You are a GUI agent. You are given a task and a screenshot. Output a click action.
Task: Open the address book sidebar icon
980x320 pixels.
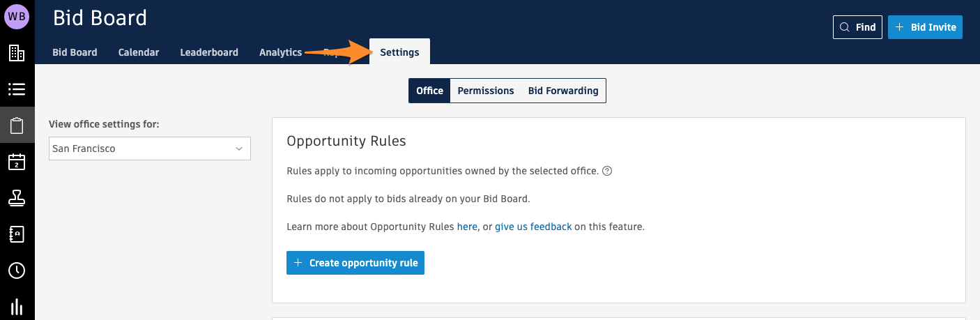tap(17, 234)
